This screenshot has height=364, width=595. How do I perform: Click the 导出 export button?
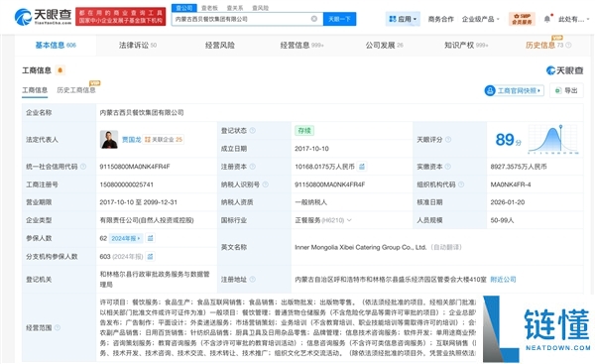tap(566, 90)
